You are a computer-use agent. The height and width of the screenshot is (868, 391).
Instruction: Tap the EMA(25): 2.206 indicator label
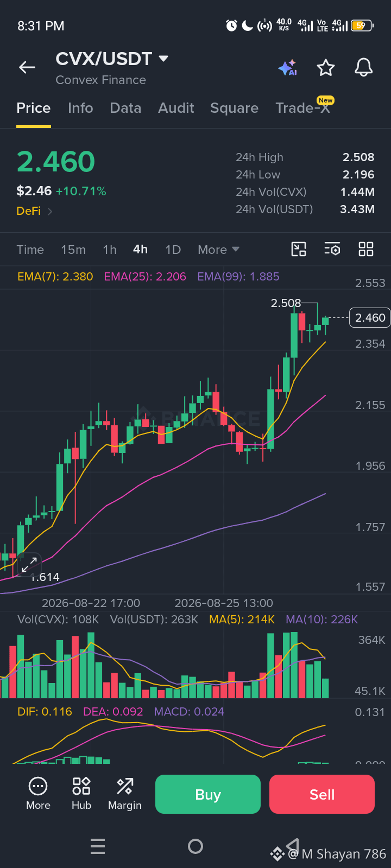[145, 277]
